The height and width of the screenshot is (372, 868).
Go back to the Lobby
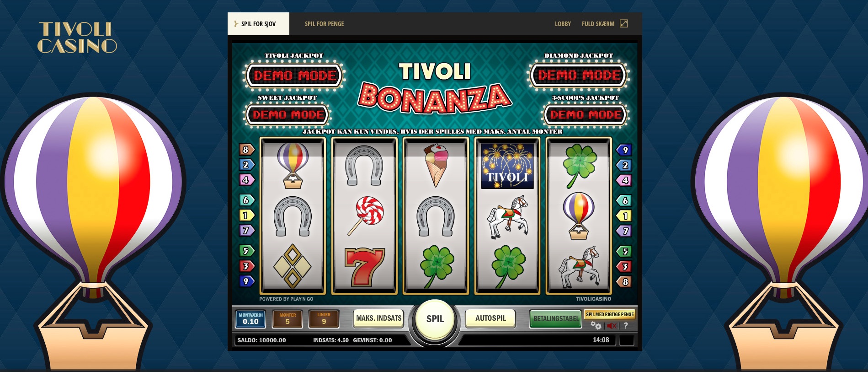click(x=563, y=24)
